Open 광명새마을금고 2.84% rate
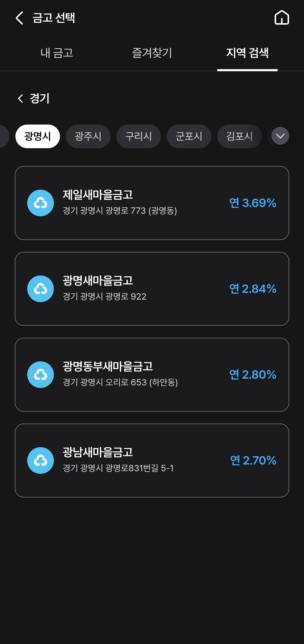The image size is (304, 644). pos(253,289)
